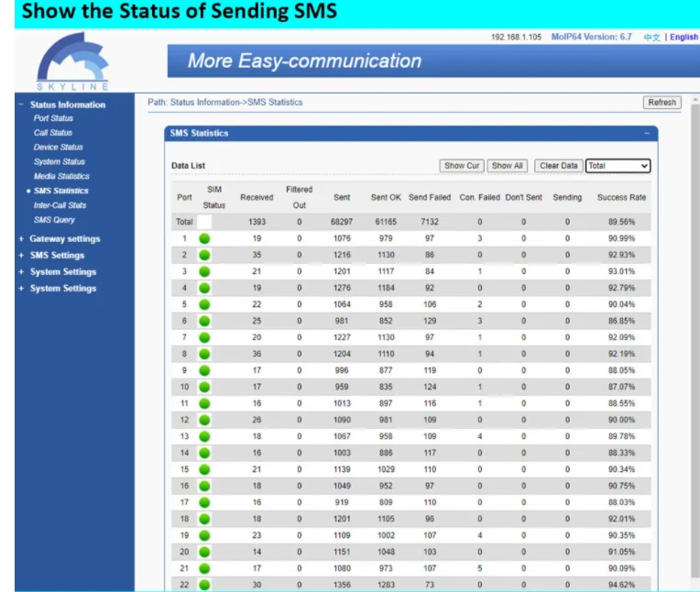This screenshot has width=700, height=592.
Task: Open the Total filter dropdown
Action: pyautogui.click(x=618, y=166)
